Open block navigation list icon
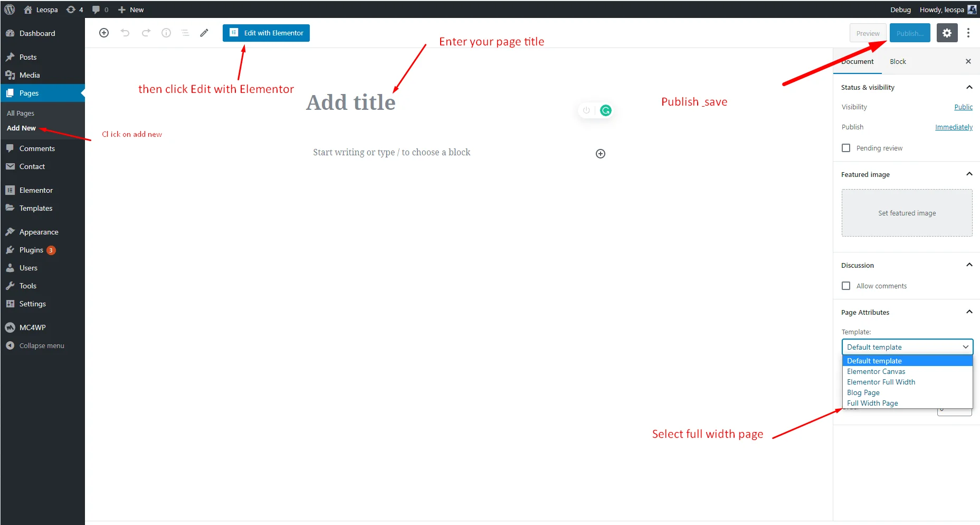The width and height of the screenshot is (980, 525). click(x=185, y=33)
